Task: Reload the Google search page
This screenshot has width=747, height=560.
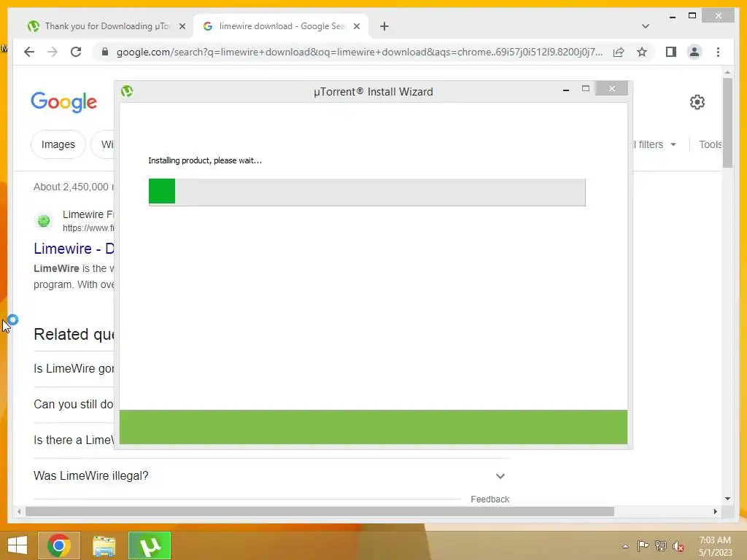Action: click(76, 52)
